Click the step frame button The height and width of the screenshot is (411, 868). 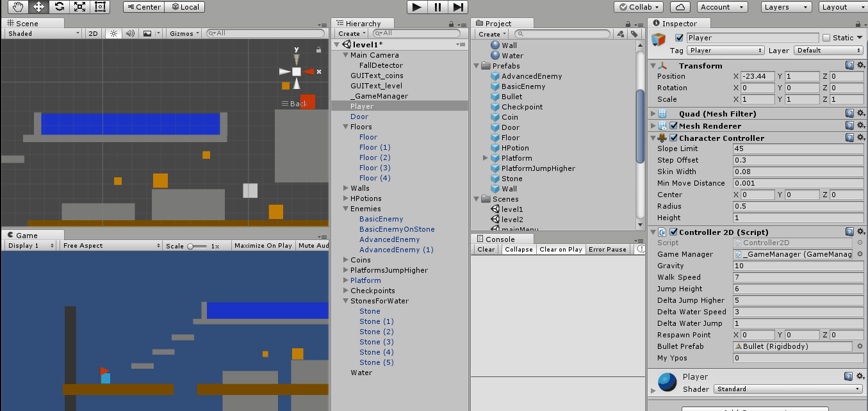(x=459, y=7)
